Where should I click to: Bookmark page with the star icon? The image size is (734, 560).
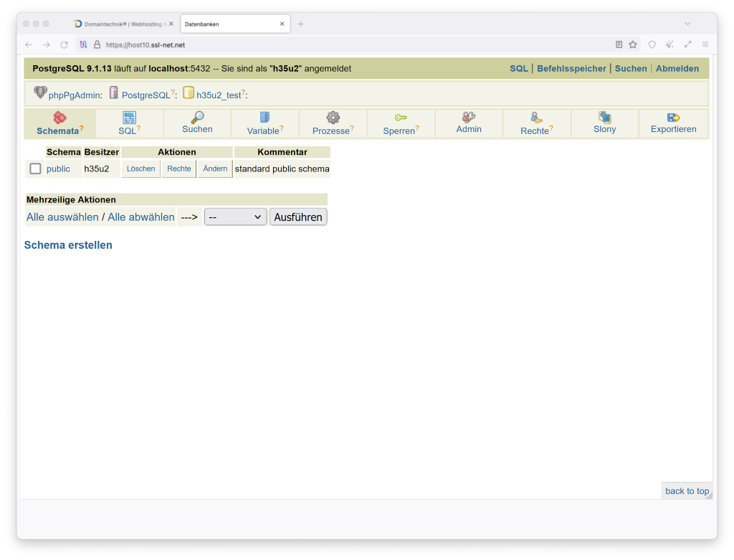(x=633, y=44)
